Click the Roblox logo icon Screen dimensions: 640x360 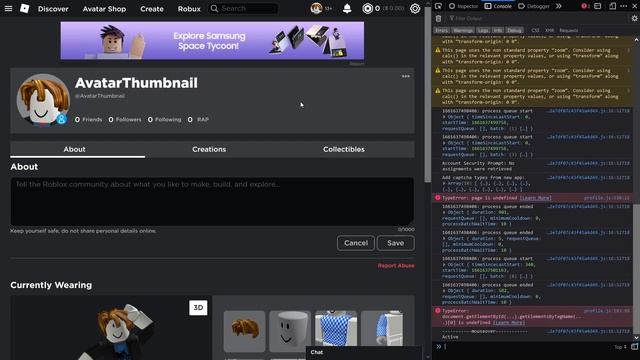pos(24,8)
